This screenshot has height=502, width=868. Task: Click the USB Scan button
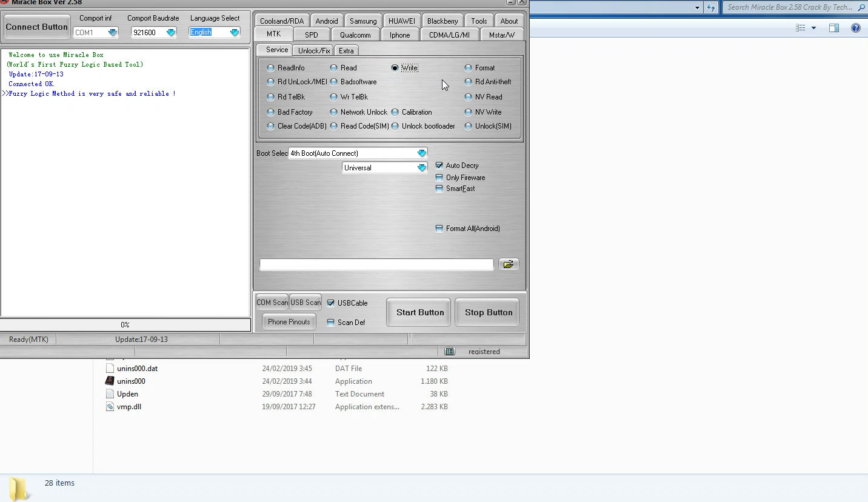pyautogui.click(x=305, y=303)
